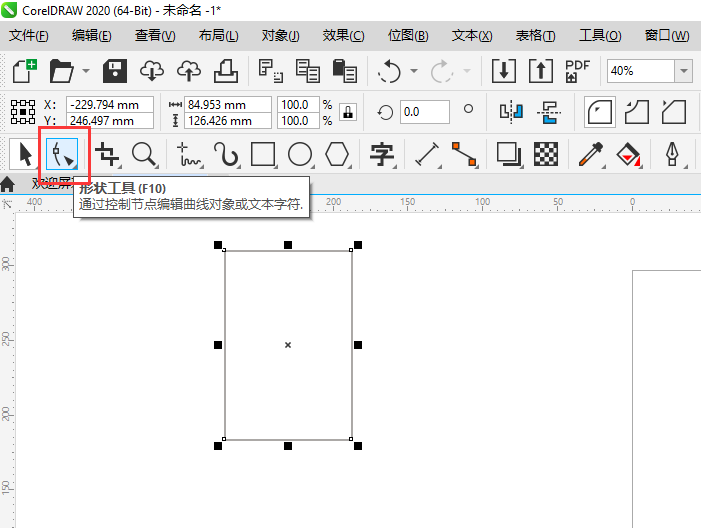The height and width of the screenshot is (528, 701).
Task: Select the Connector tool with orange nodes
Action: tap(464, 154)
